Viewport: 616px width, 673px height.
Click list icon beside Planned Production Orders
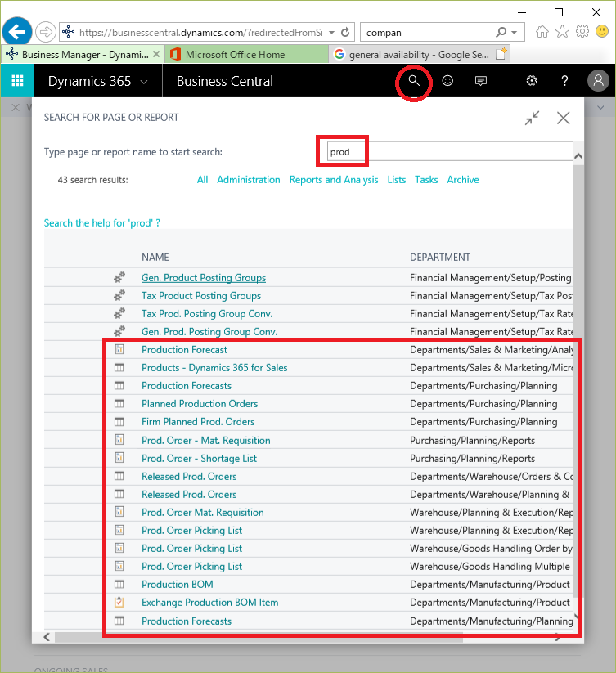coord(119,403)
